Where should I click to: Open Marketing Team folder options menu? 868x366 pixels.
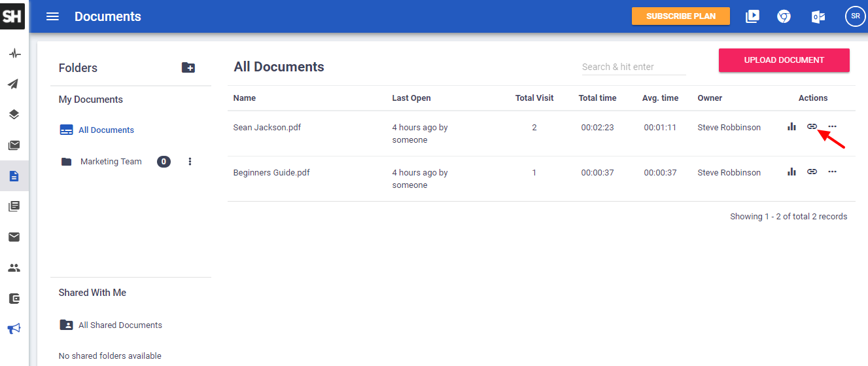tap(190, 161)
